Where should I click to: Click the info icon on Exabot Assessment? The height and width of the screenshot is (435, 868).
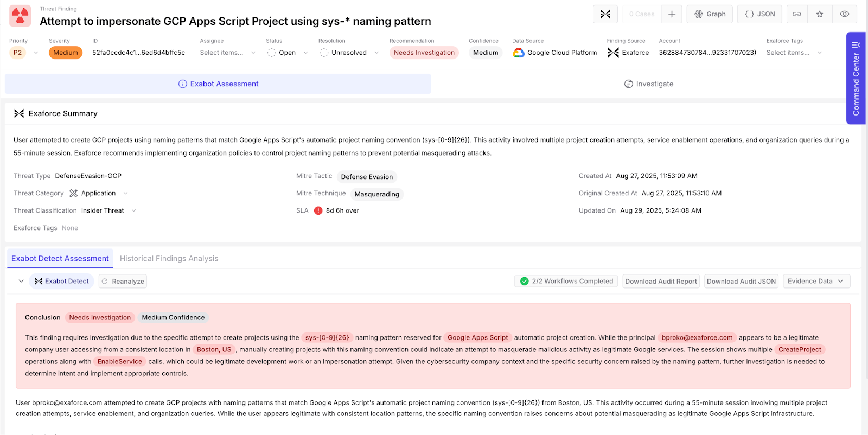(x=183, y=84)
